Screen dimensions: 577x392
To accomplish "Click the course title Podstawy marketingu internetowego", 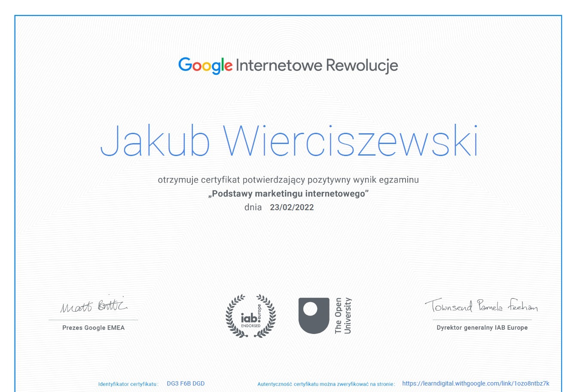I will pyautogui.click(x=288, y=193).
